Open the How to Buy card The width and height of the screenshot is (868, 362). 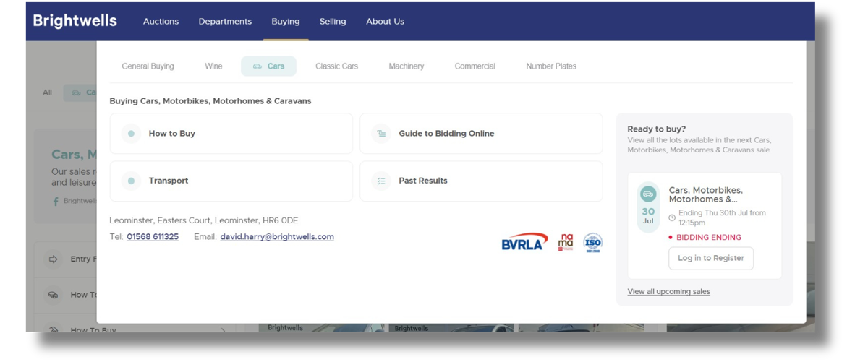tap(231, 134)
